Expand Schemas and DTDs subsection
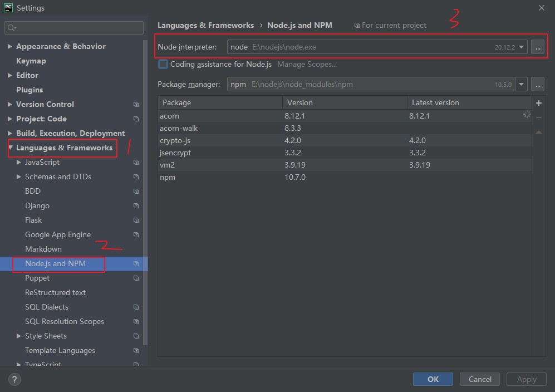555x392 pixels. (x=19, y=177)
